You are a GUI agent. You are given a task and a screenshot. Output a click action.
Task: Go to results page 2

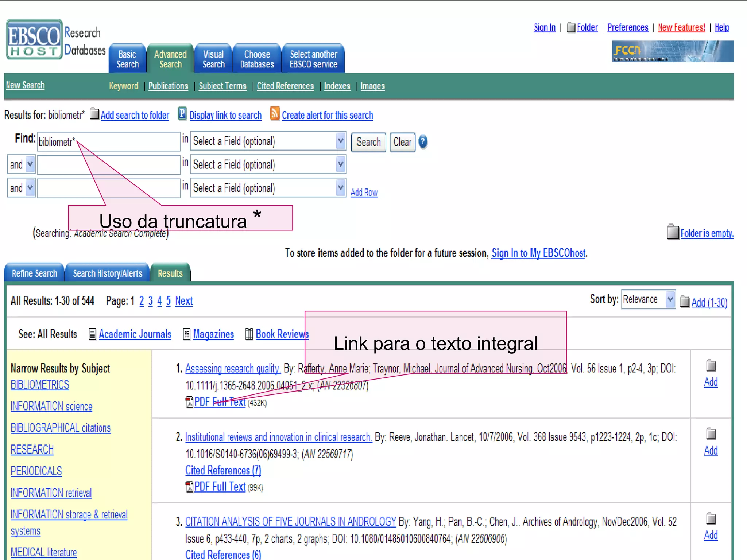click(x=142, y=301)
